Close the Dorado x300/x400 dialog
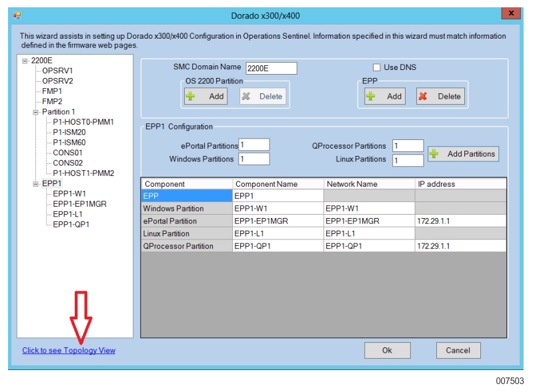 [511, 13]
